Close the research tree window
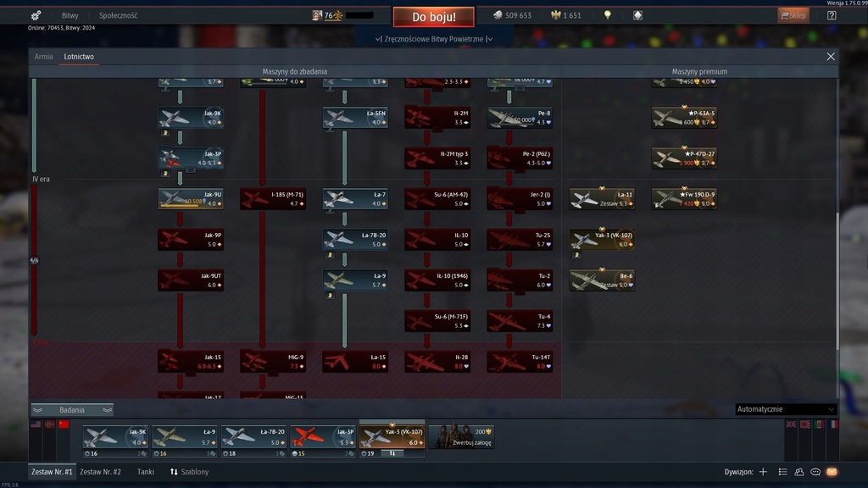Screen dimensions: 868x488 coord(831,57)
